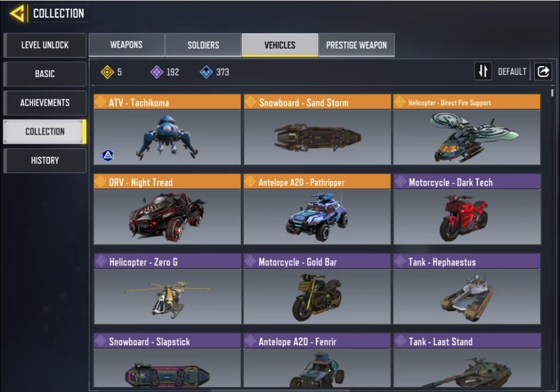
Task: Select the Motorcycle Dark Tech card
Action: click(x=467, y=209)
